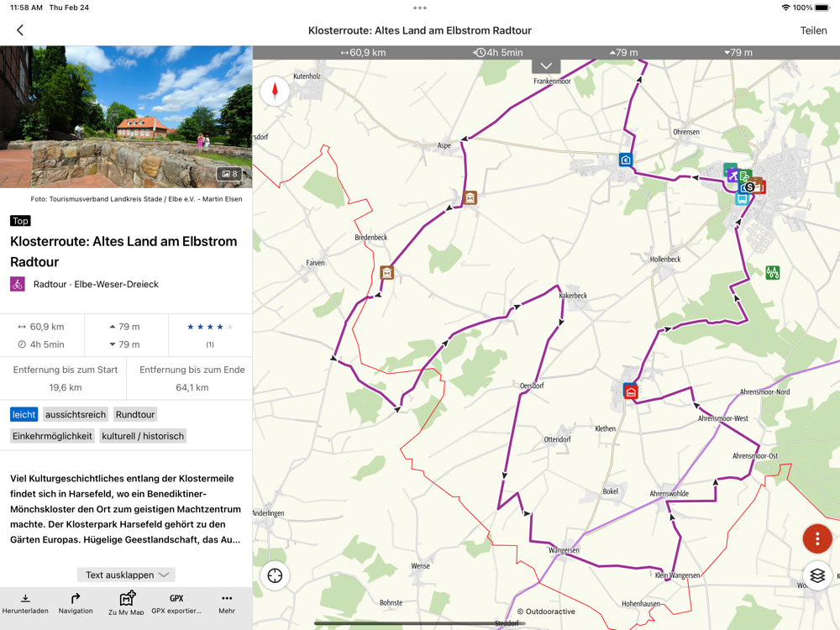Image resolution: width=840 pixels, height=630 pixels.
Task: Check the battery indicator in status bar
Action: 822,8
